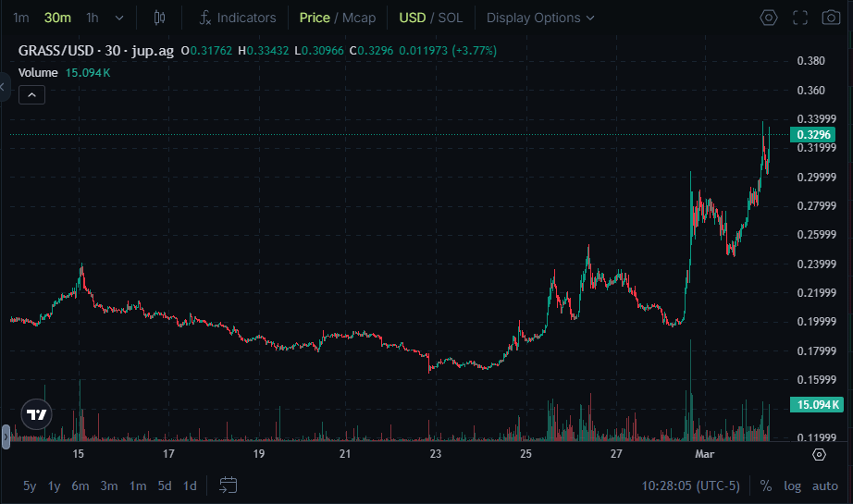
Task: Open Go to date calendar icon
Action: pos(228,485)
